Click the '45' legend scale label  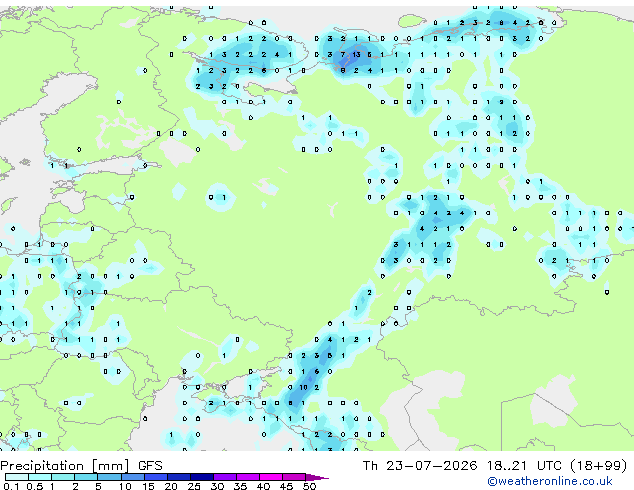pyautogui.click(x=286, y=486)
